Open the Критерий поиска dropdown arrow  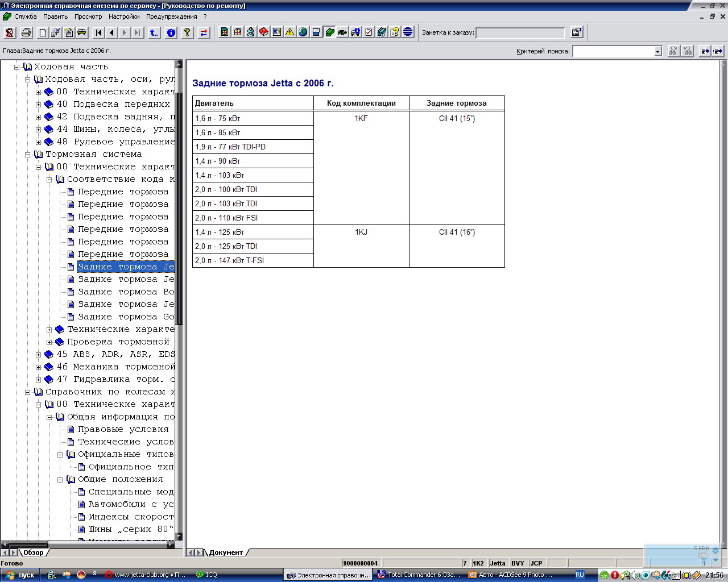coord(658,52)
